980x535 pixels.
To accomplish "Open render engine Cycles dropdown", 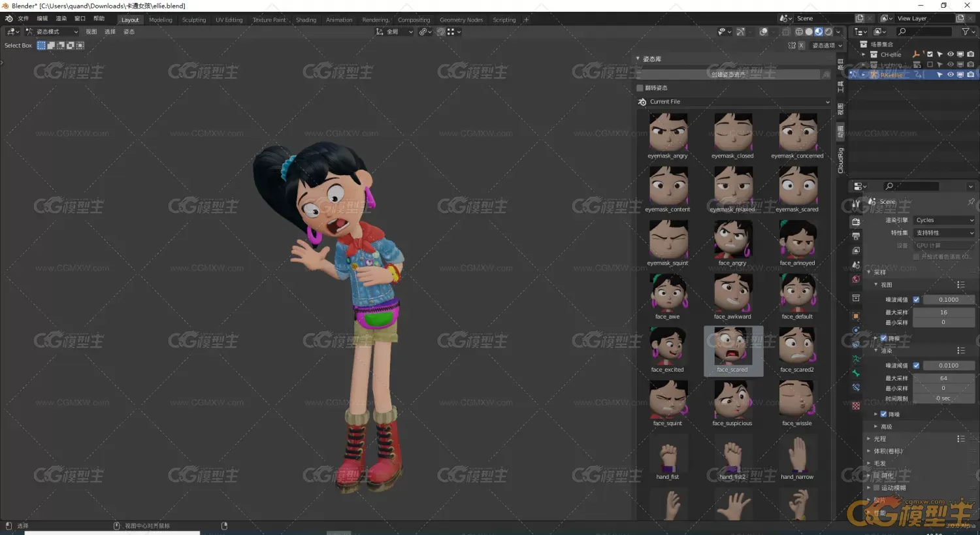I will [x=944, y=220].
